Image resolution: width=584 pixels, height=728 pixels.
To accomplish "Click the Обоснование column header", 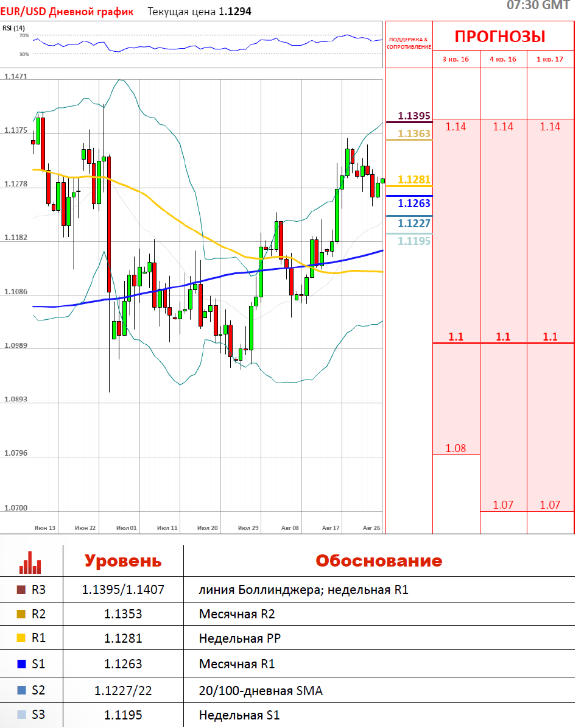I will click(379, 560).
